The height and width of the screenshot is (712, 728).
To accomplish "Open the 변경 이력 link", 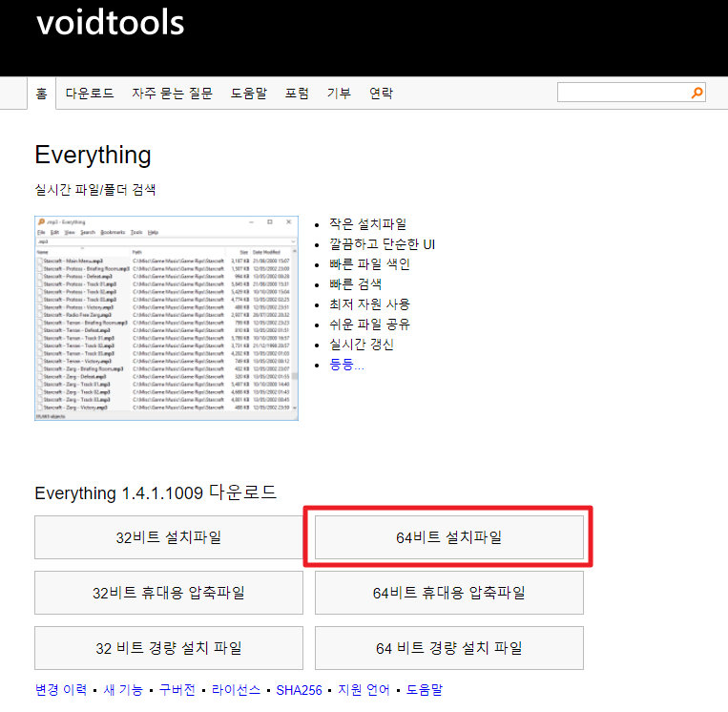I will coord(61,690).
